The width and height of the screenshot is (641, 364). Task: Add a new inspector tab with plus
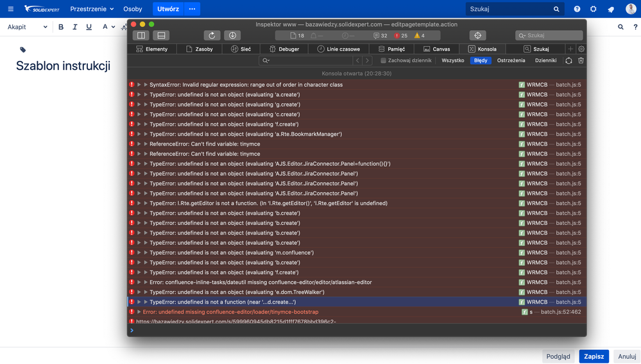[570, 49]
